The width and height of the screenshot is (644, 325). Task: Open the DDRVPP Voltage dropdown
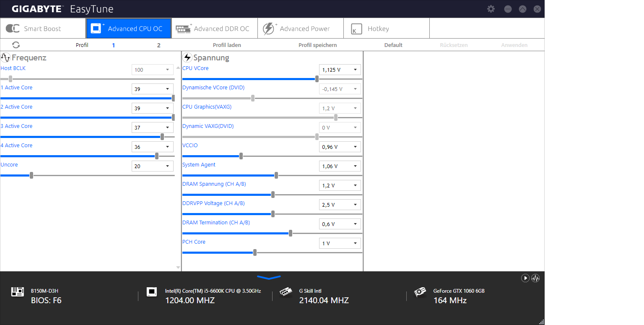[x=340, y=205]
